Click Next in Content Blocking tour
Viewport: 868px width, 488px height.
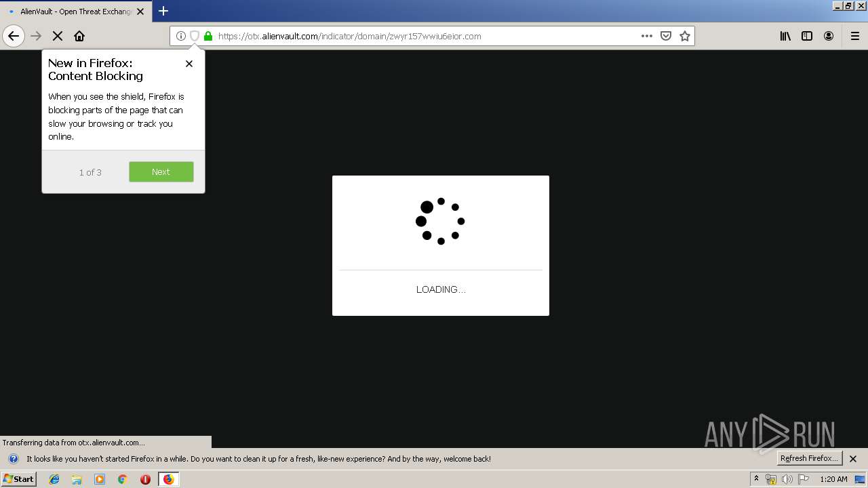[x=161, y=172]
